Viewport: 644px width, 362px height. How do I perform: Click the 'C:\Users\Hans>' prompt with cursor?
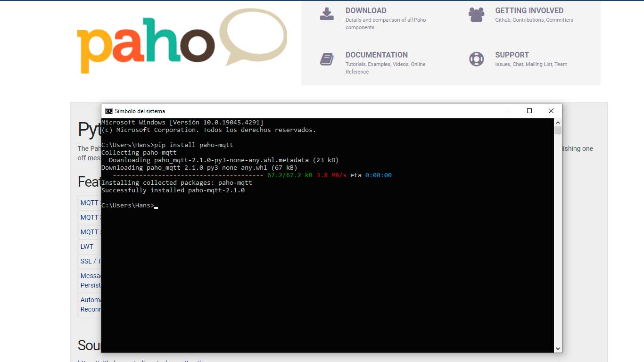pyautogui.click(x=130, y=205)
